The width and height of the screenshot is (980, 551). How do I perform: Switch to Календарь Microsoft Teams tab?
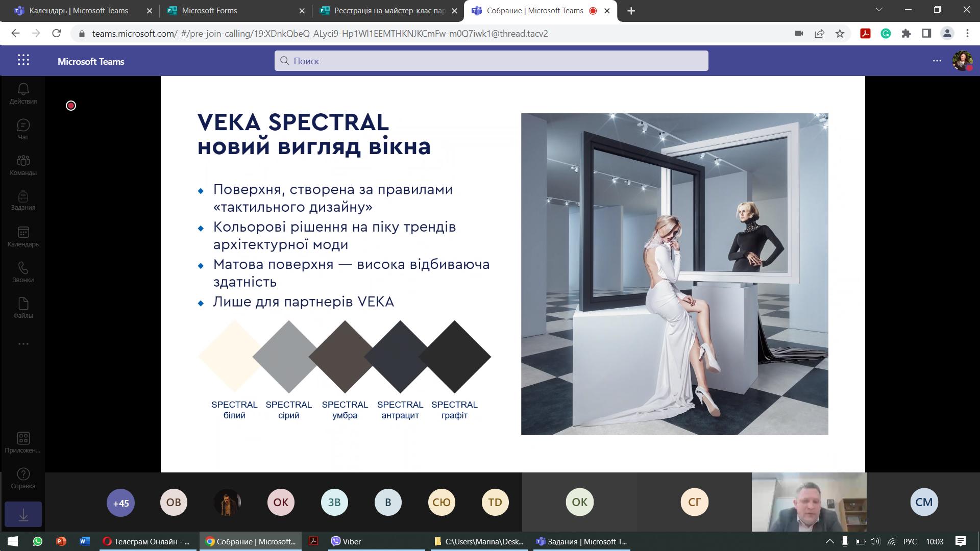point(83,11)
